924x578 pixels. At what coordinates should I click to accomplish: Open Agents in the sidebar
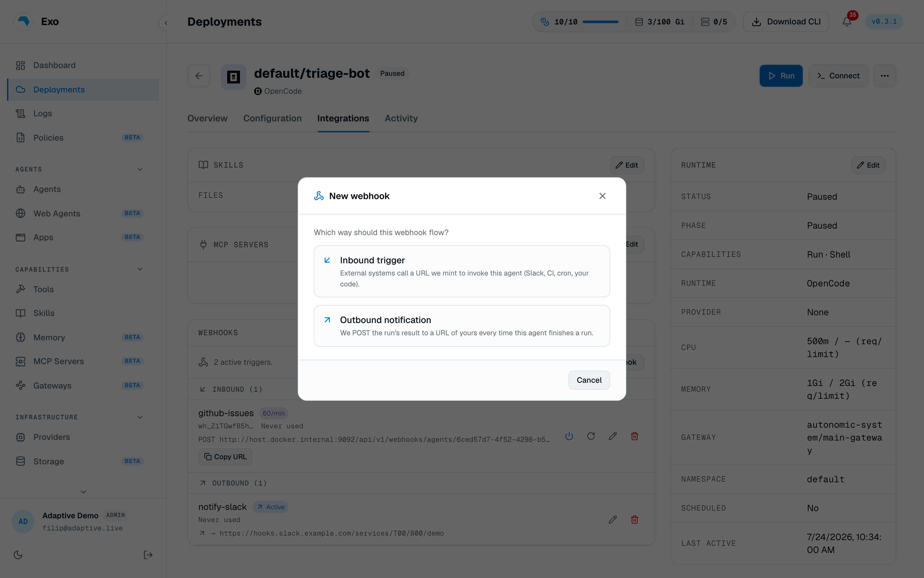tap(83, 189)
